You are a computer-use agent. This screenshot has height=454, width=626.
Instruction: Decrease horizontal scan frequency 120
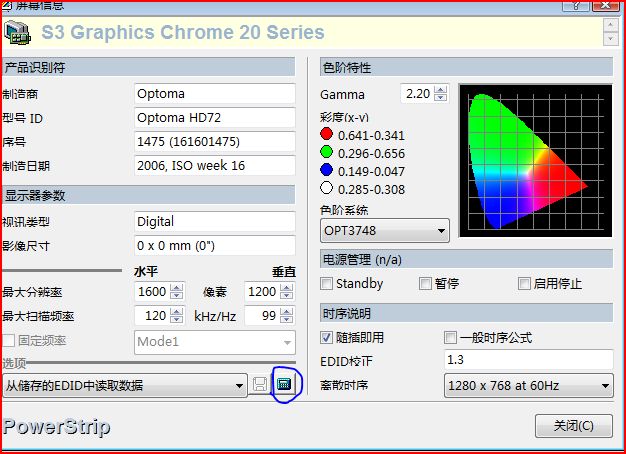click(x=176, y=319)
